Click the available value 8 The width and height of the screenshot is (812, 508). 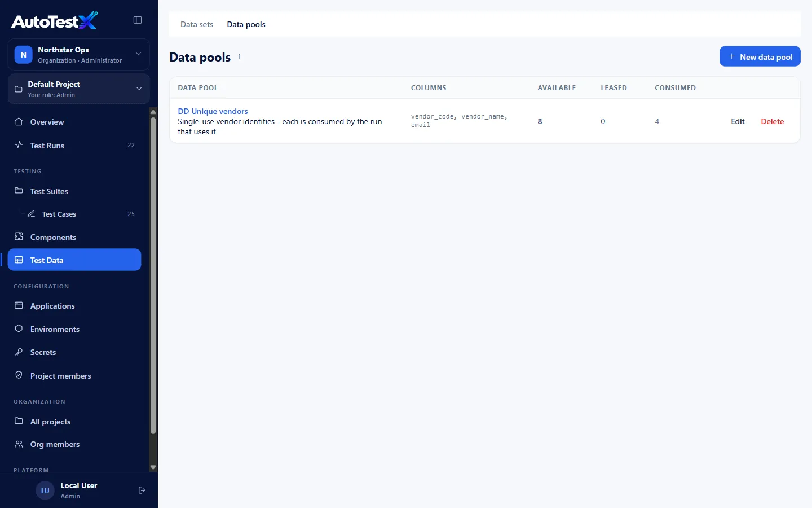540,121
